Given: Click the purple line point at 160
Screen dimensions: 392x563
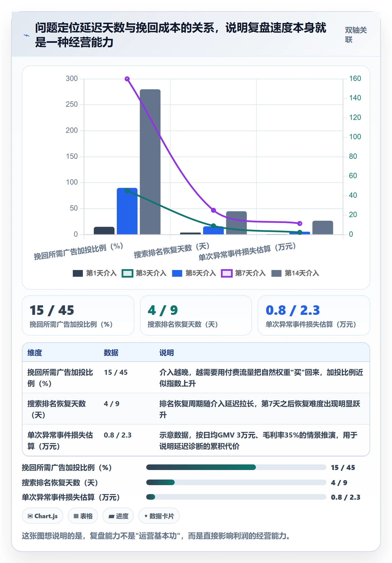Looking at the screenshot, I should 127,79.
